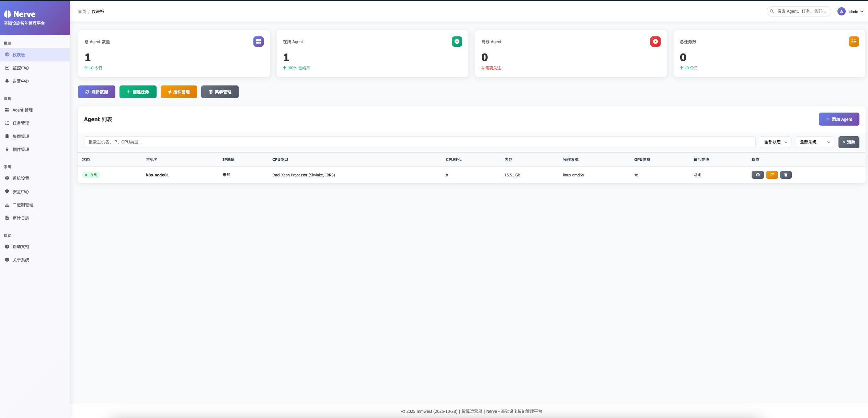Select 安全中心 sidebar item
Image resolution: width=868 pixels, height=418 pixels.
(21, 192)
